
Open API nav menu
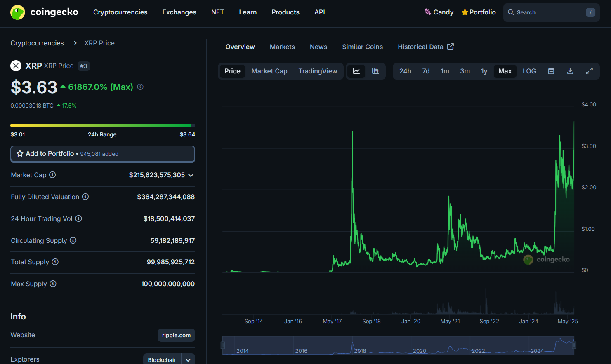pyautogui.click(x=319, y=12)
